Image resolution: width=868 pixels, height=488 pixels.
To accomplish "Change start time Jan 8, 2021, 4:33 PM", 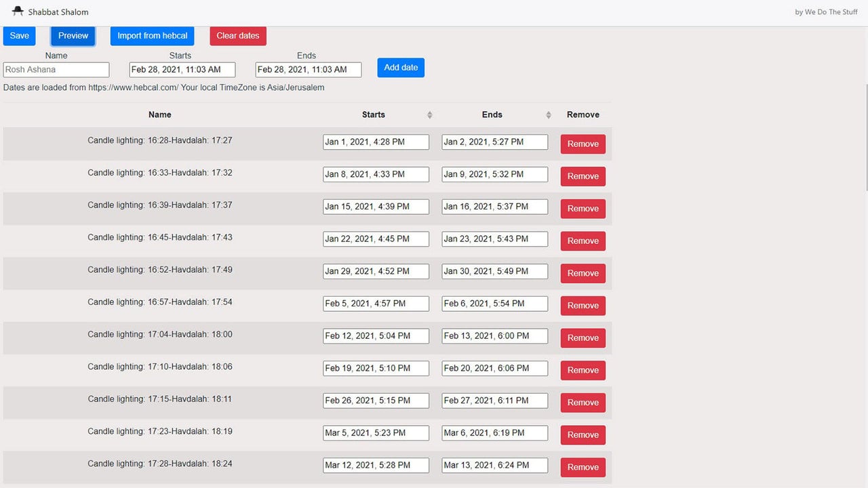I will [x=376, y=174].
